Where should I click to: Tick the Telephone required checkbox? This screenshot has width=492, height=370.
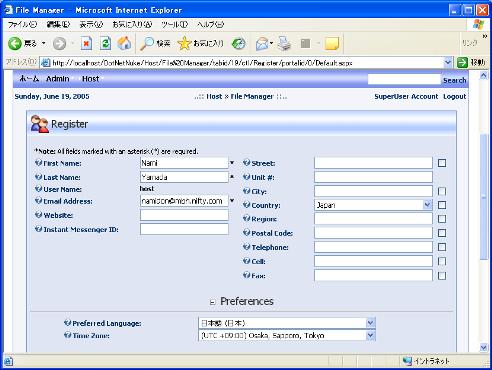[x=442, y=247]
